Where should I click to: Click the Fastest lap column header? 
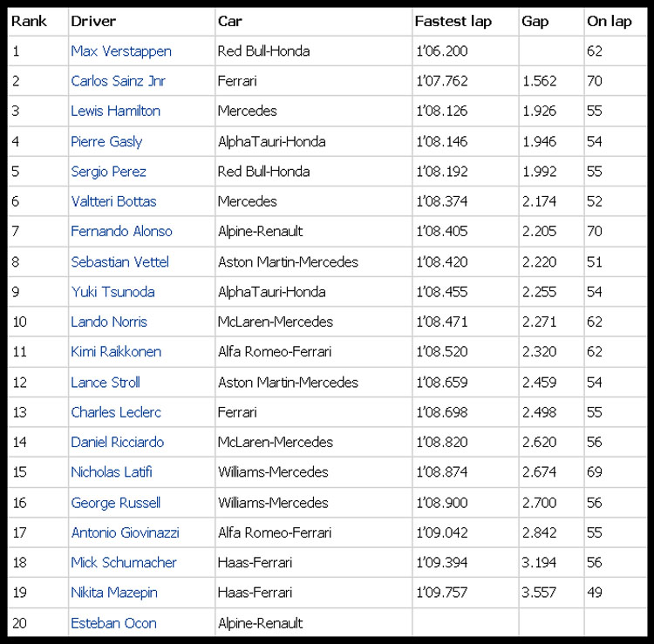(453, 21)
